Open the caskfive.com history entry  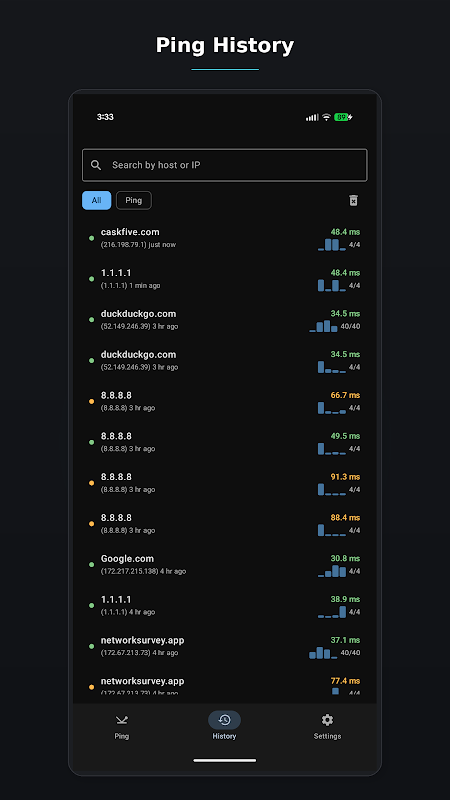click(x=224, y=238)
